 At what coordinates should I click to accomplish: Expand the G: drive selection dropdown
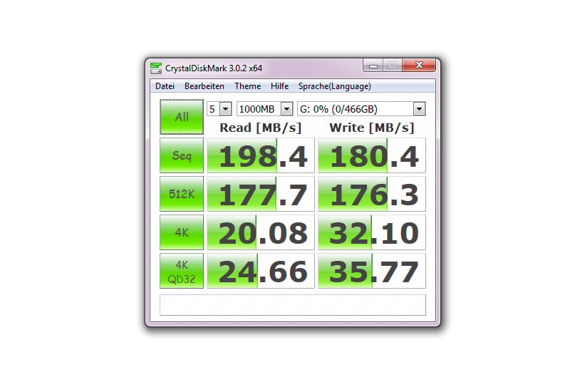(419, 109)
